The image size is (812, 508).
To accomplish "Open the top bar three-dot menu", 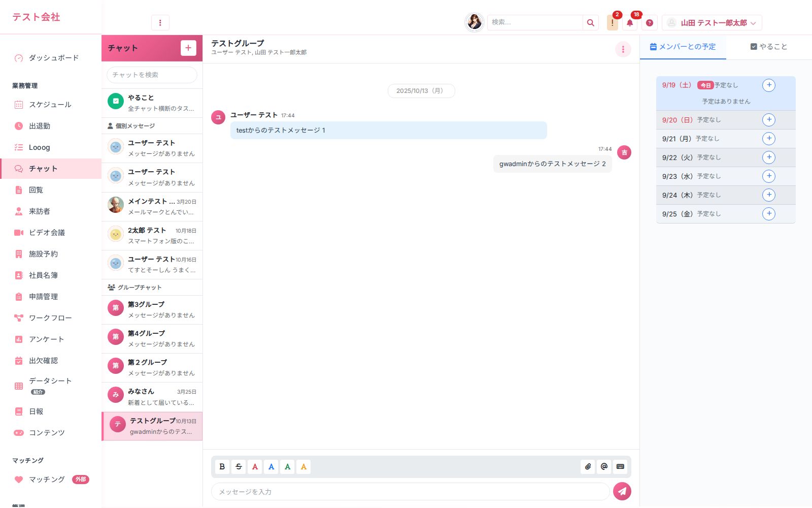I will (x=160, y=22).
